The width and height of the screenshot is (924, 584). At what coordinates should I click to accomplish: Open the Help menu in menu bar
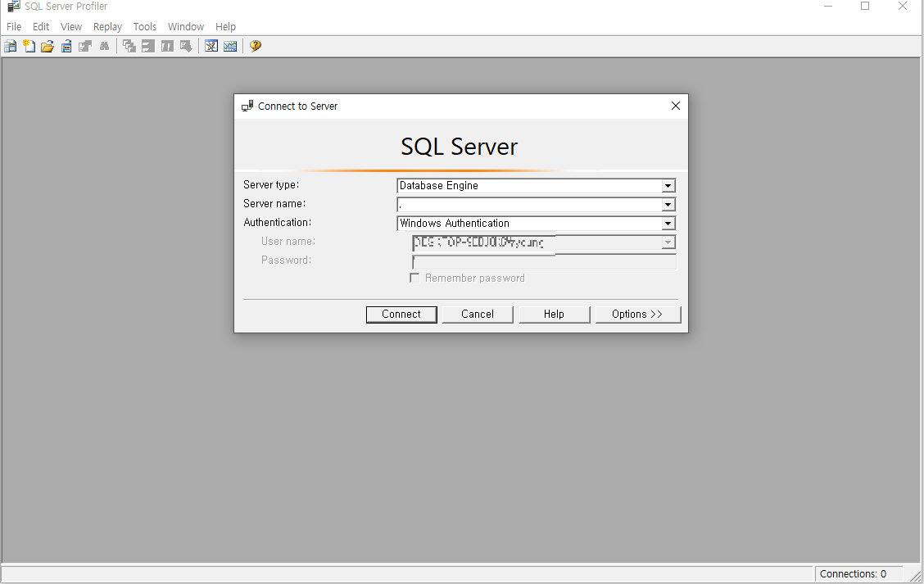(226, 26)
